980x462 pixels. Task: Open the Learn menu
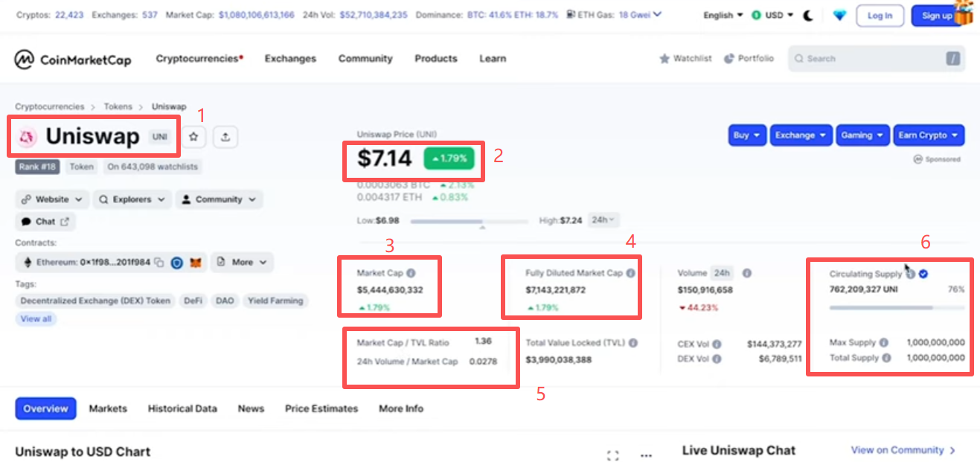point(493,59)
